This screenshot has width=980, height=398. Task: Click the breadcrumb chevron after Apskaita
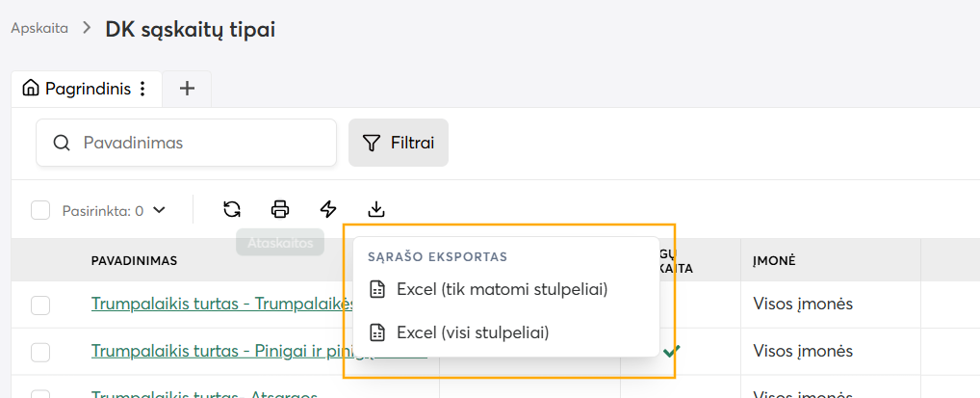pos(87,28)
